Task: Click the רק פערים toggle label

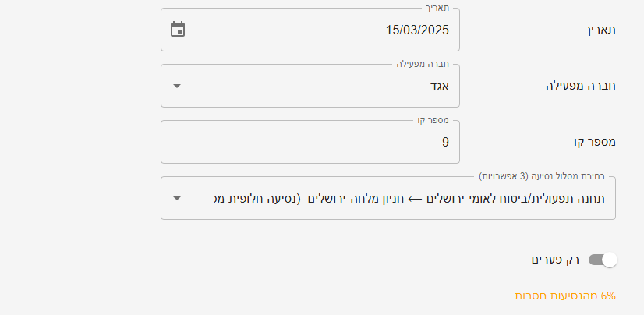Action: 555,260
